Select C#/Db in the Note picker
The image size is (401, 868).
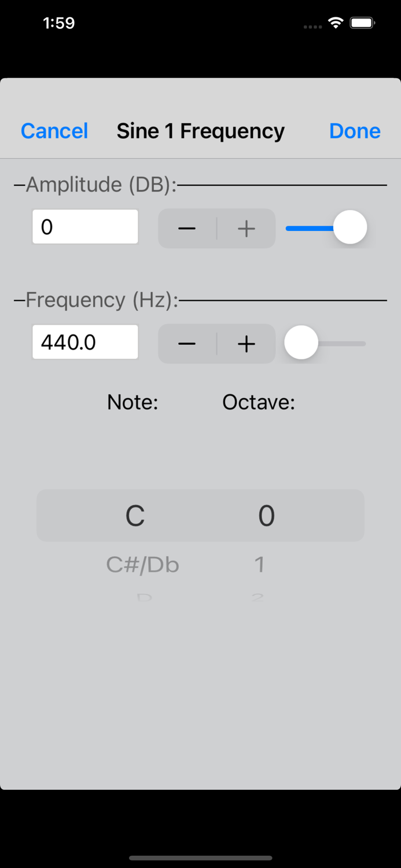[142, 564]
